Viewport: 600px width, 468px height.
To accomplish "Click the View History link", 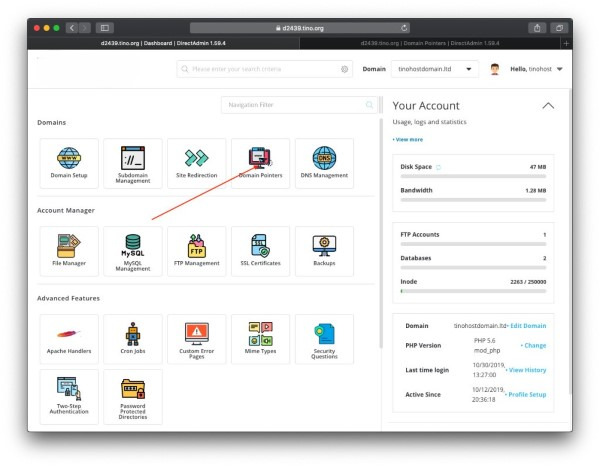I will pos(526,370).
